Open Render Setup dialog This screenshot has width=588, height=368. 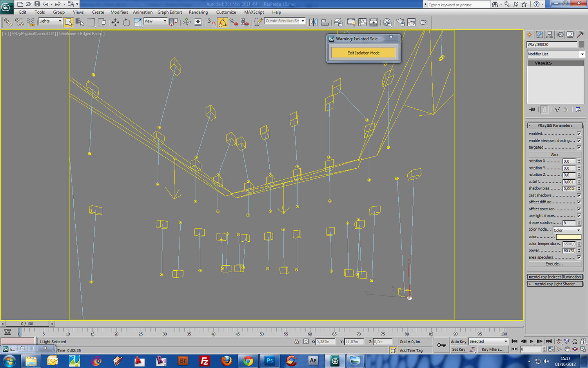coord(400,22)
